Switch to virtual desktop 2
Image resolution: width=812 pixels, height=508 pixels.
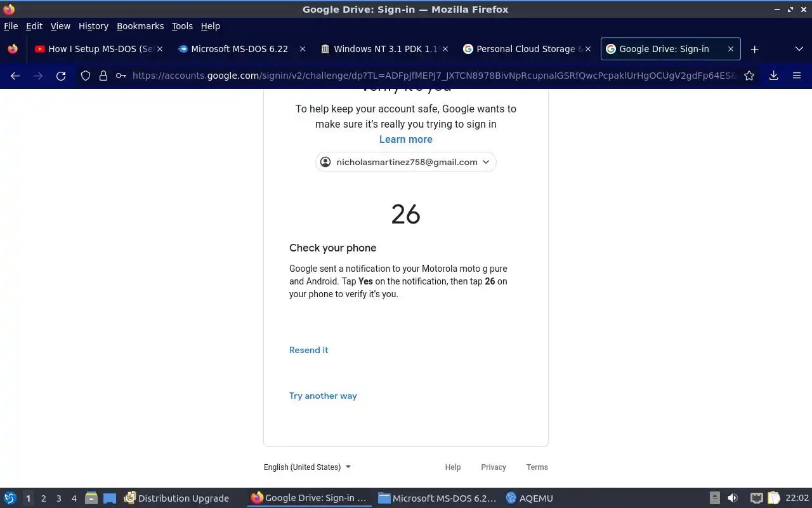(x=43, y=498)
